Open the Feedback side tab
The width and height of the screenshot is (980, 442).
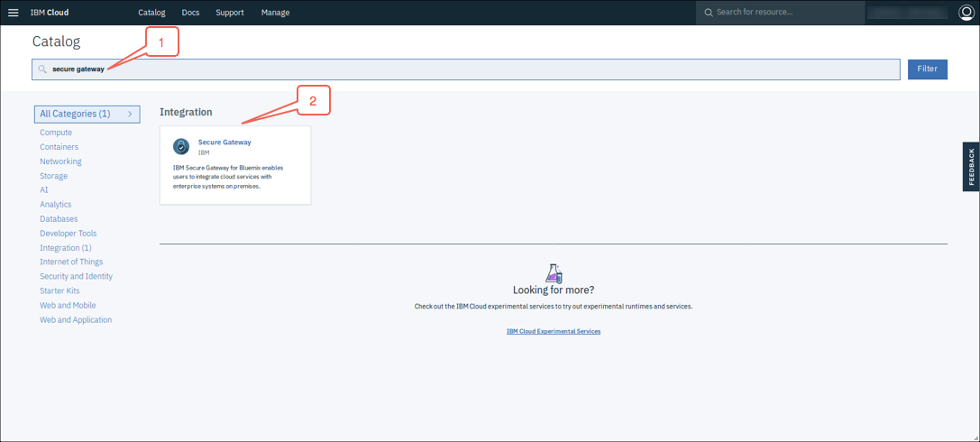(x=971, y=166)
